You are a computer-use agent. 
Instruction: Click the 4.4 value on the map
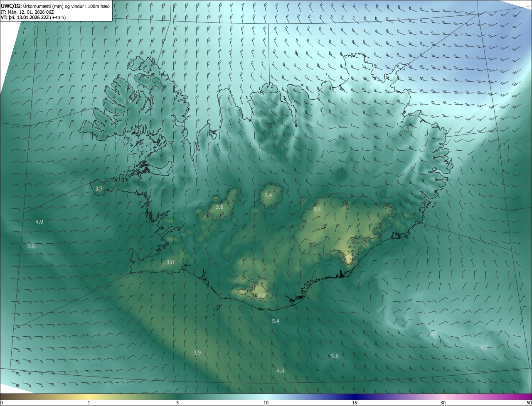pyautogui.click(x=281, y=371)
